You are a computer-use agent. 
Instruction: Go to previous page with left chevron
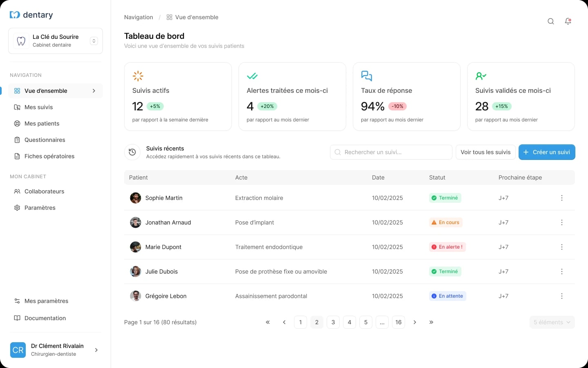pyautogui.click(x=284, y=322)
